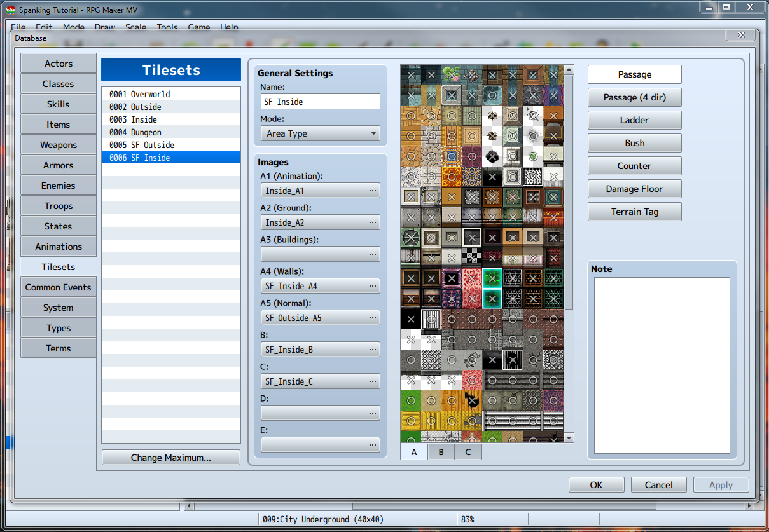Open the Classes database tab
The height and width of the screenshot is (532, 769).
[59, 84]
